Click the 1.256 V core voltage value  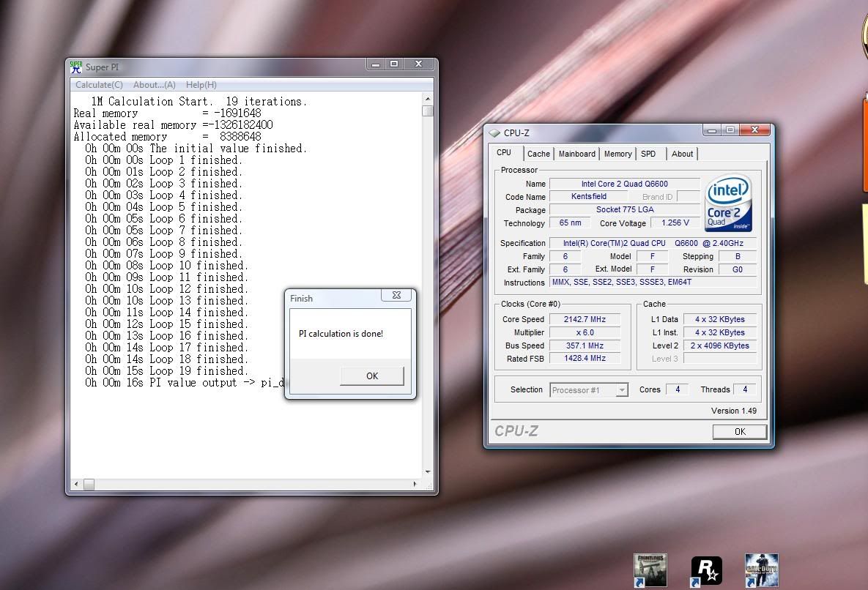pyautogui.click(x=675, y=223)
